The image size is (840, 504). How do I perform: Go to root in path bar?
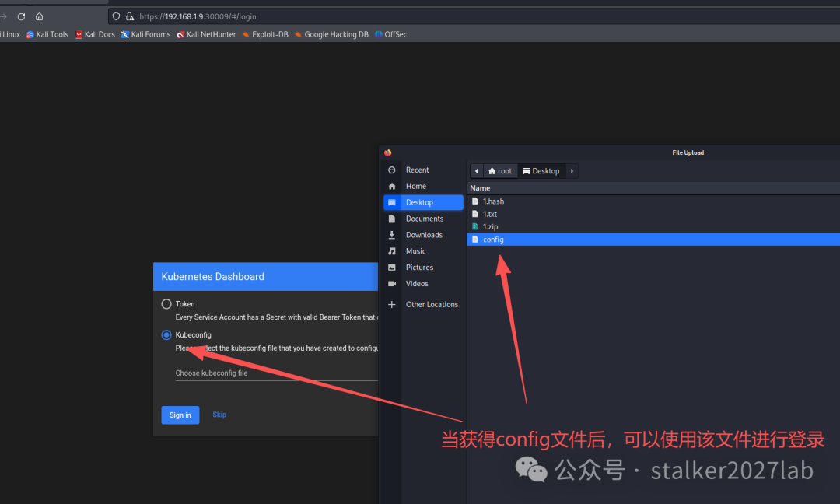coord(500,171)
